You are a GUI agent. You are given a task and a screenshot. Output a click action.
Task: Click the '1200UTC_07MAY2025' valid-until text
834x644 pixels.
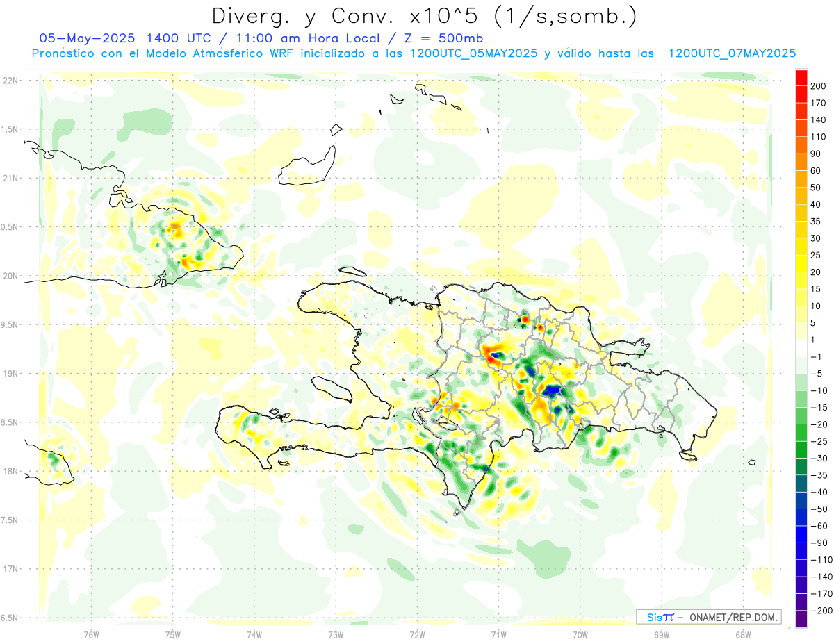pos(732,53)
